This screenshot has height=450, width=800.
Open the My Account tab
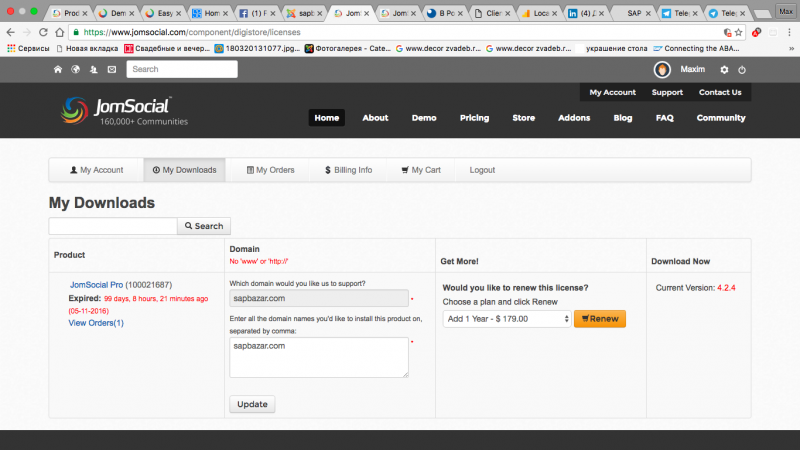96,170
